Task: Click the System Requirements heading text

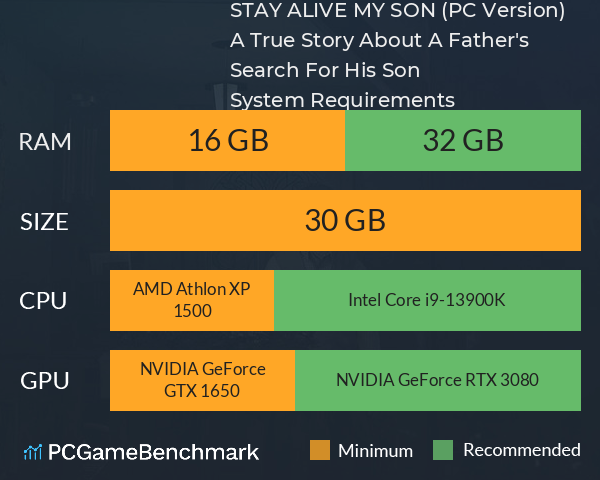Action: coord(342,100)
